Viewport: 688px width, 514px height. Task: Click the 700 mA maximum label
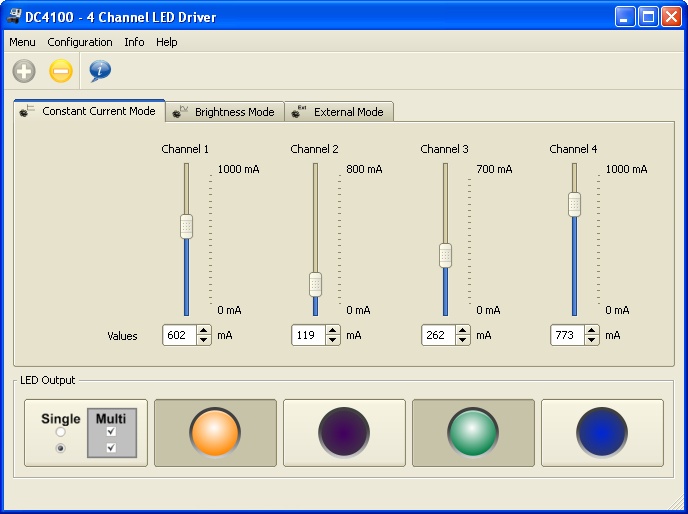point(494,169)
